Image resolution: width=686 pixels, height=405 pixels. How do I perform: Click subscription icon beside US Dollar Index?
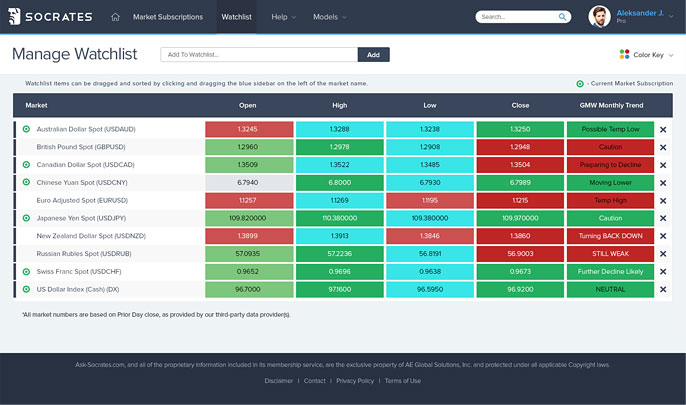[x=26, y=289]
